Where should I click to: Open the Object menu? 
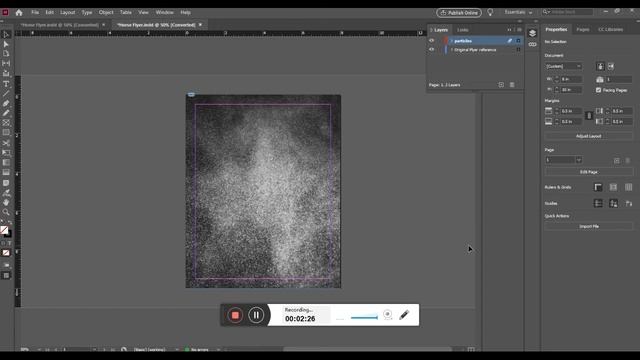click(x=106, y=12)
